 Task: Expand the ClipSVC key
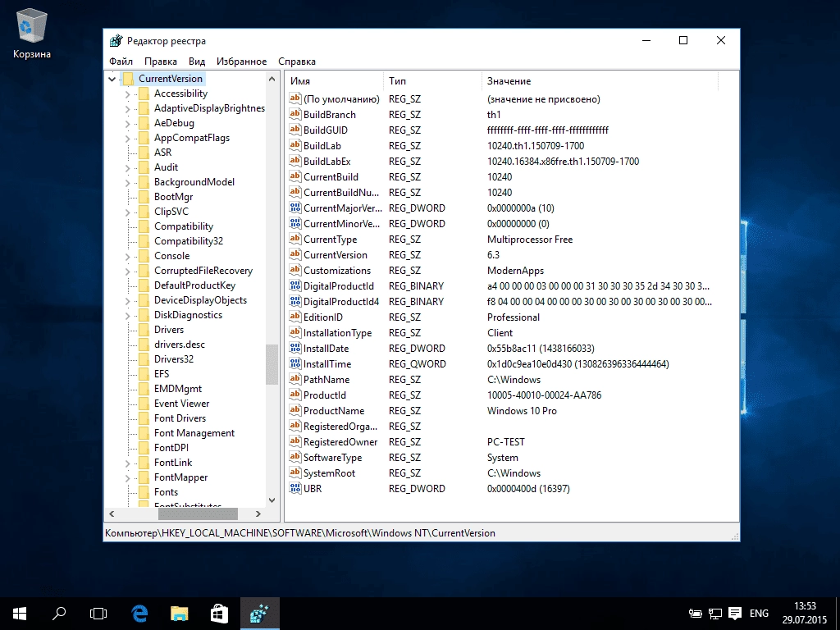coord(127,212)
